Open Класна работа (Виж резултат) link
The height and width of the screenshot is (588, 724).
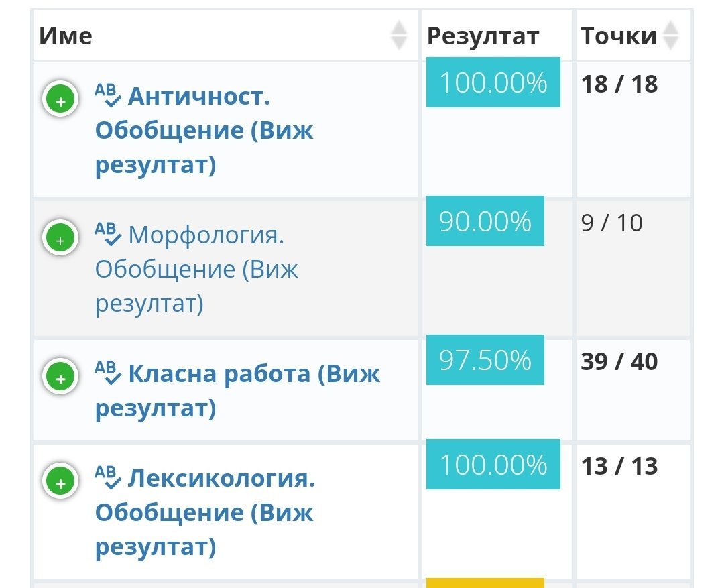[237, 390]
